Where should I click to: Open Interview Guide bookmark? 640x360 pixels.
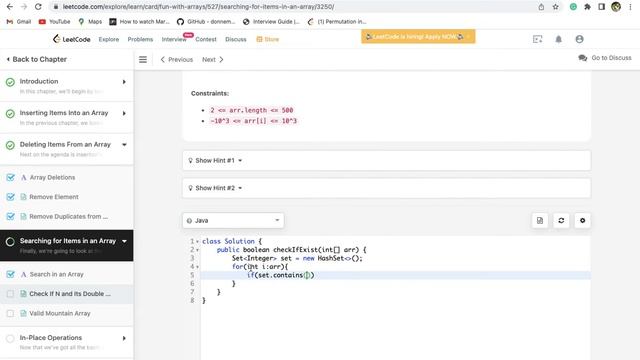pyautogui.click(x=271, y=22)
